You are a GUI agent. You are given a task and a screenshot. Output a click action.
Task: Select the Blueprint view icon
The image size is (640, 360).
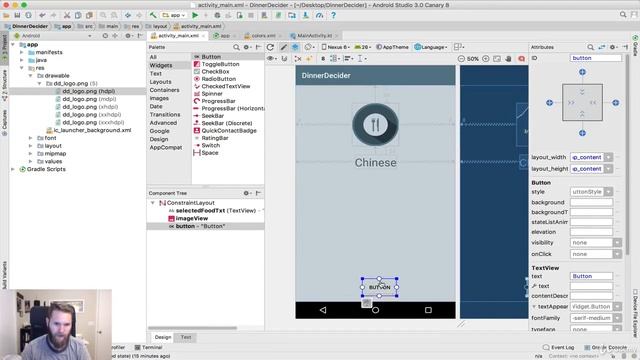pyautogui.click(x=295, y=47)
